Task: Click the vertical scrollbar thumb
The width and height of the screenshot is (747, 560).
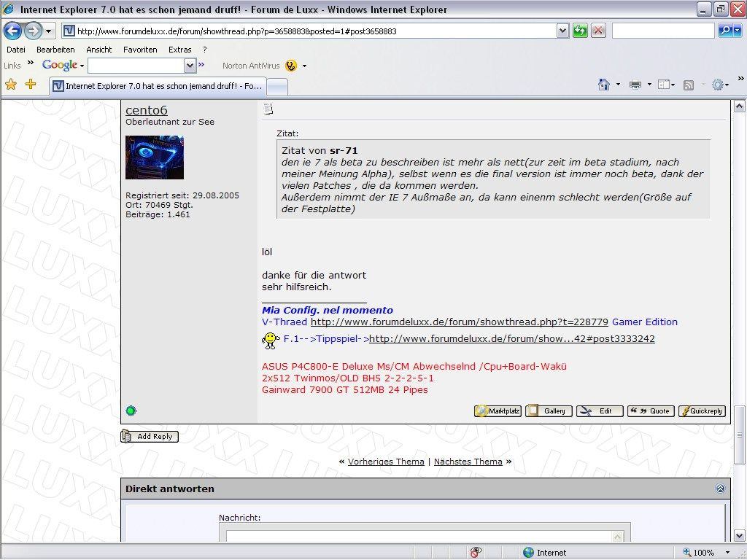Action: point(740,435)
